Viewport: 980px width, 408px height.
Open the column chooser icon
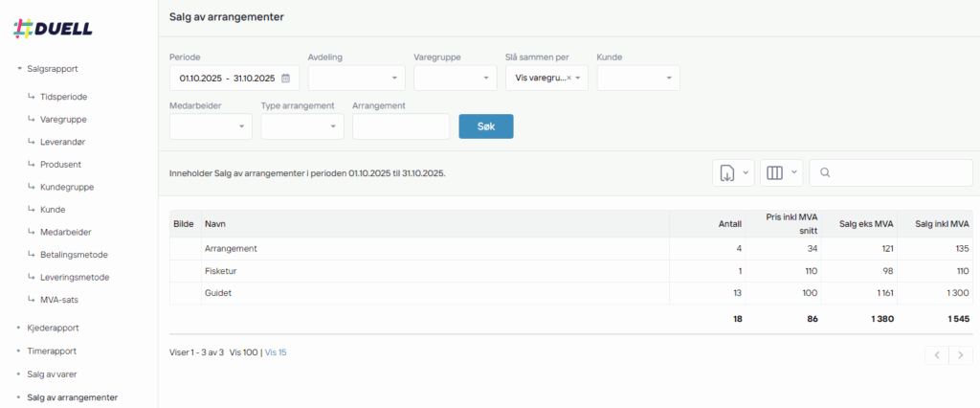[775, 173]
